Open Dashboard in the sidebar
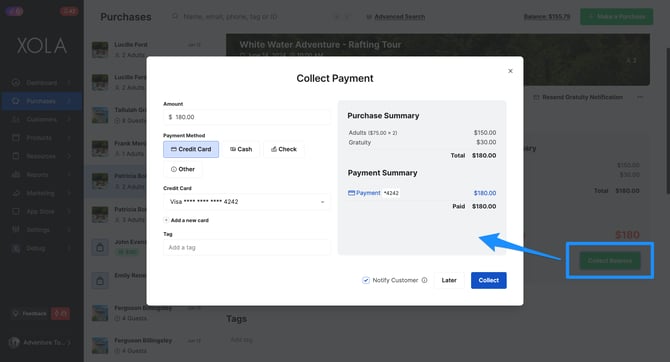This screenshot has width=670, height=362. coord(41,82)
